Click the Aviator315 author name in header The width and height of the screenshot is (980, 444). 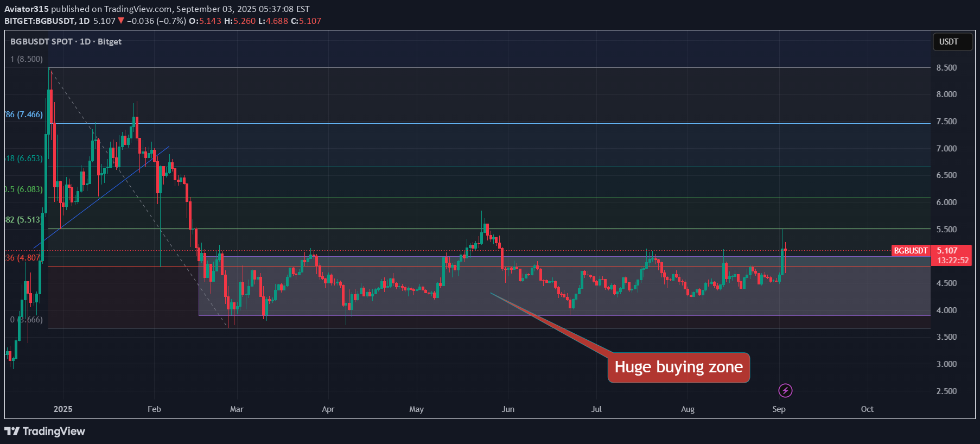(27, 9)
